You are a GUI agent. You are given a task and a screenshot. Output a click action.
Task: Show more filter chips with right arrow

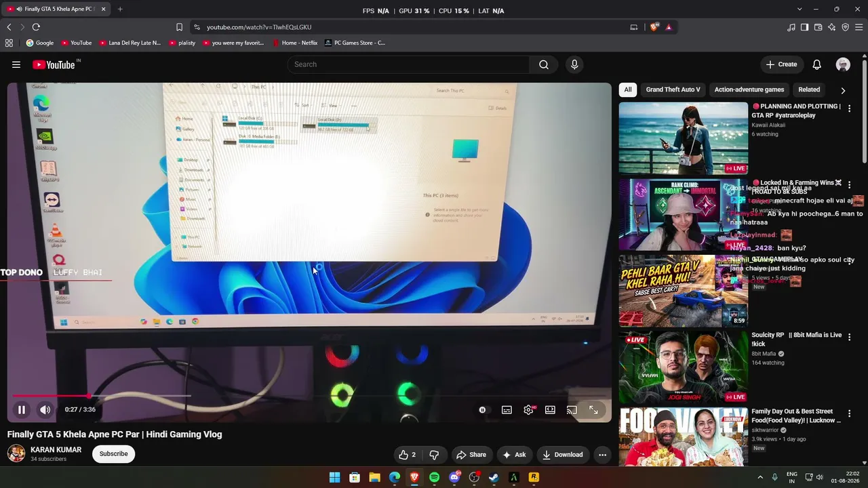[x=843, y=90]
